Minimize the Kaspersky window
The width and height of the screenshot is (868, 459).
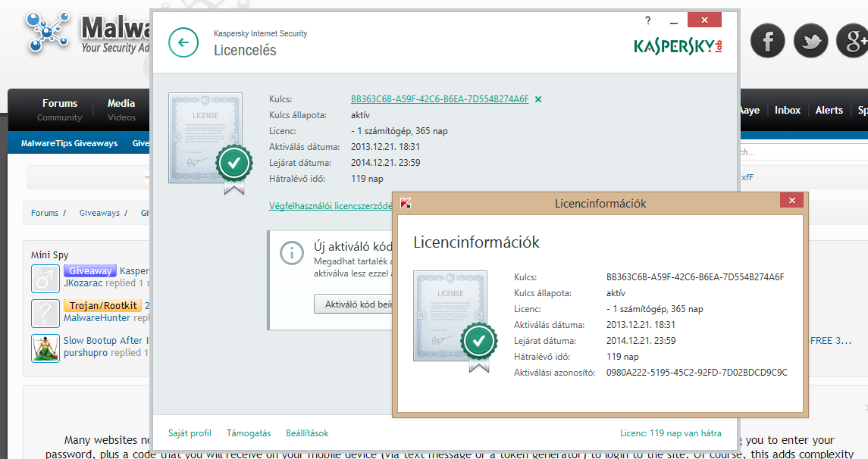click(x=674, y=21)
